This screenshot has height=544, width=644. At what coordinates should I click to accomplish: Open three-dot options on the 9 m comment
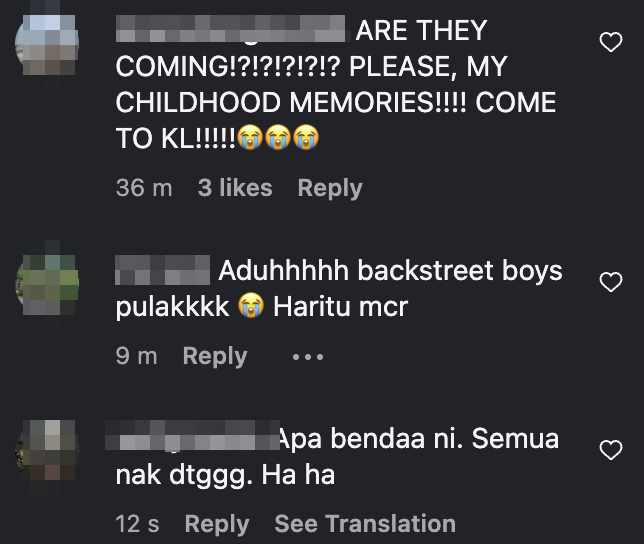[308, 357]
